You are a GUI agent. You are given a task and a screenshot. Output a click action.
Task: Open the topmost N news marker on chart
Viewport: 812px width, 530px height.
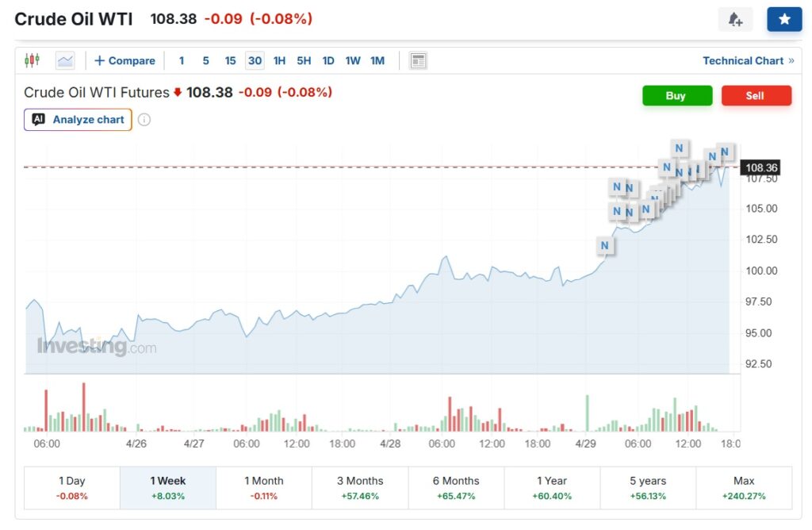[679, 148]
